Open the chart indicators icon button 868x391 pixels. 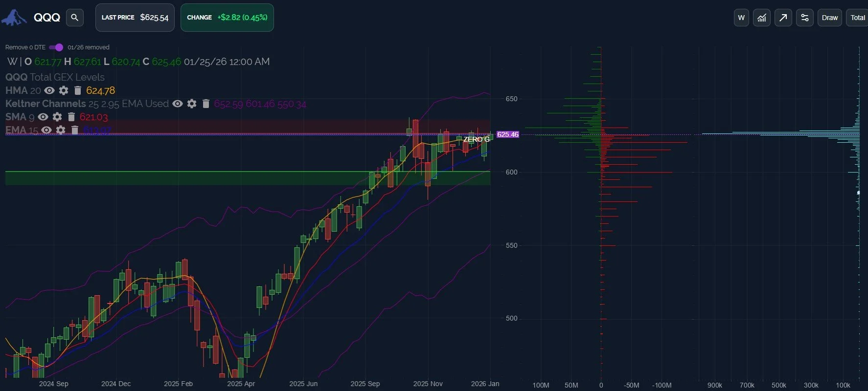click(762, 18)
